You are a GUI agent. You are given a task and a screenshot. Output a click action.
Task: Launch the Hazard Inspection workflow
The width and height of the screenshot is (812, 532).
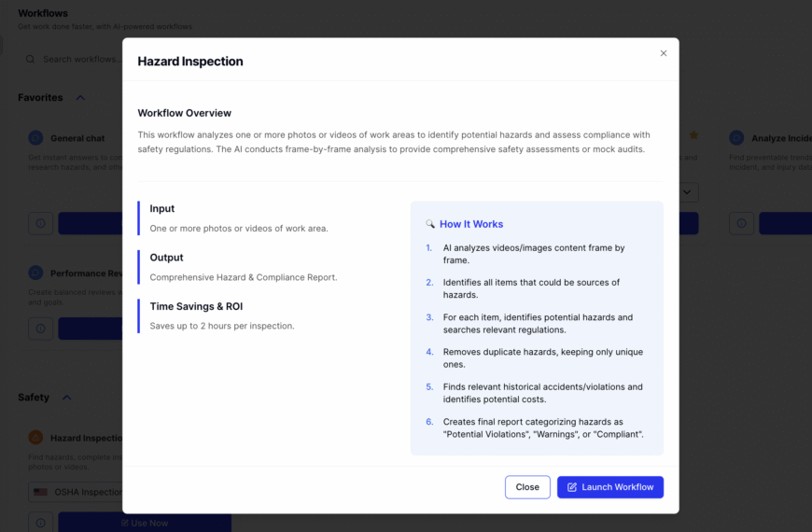610,487
